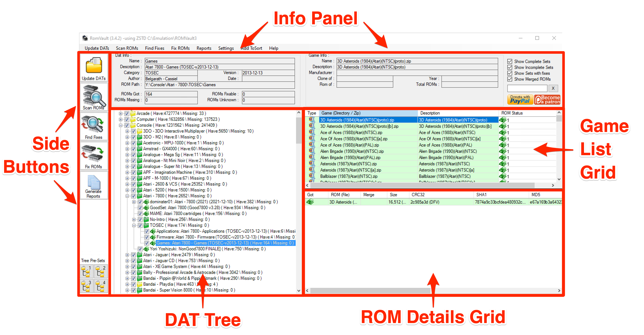Screen dimensions: 644x335
Task: Click the Become a patron button
Action: [x=547, y=99]
